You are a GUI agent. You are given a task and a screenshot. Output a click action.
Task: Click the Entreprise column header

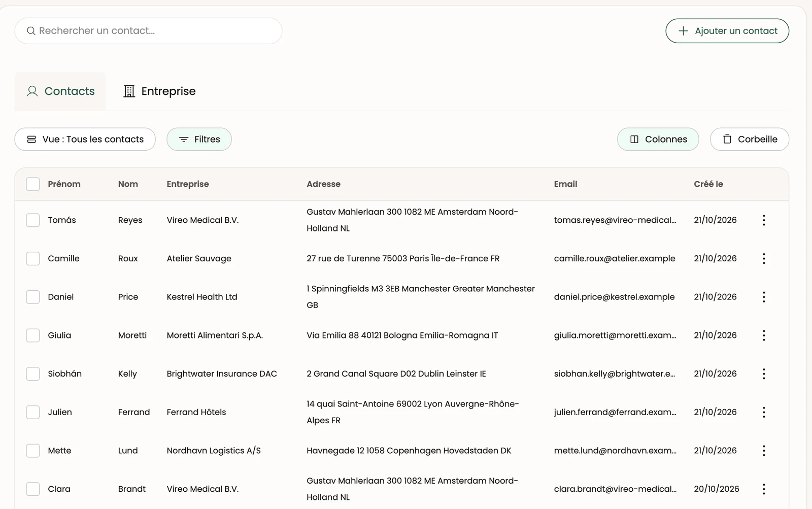pyautogui.click(x=188, y=184)
